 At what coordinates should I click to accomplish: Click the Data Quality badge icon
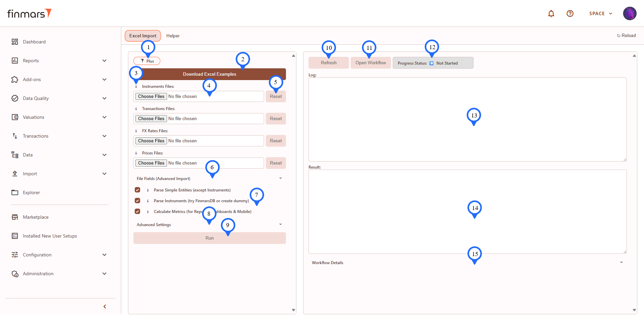click(15, 98)
